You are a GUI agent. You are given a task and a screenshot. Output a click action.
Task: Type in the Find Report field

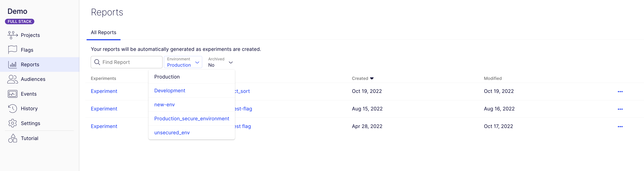pyautogui.click(x=130, y=62)
